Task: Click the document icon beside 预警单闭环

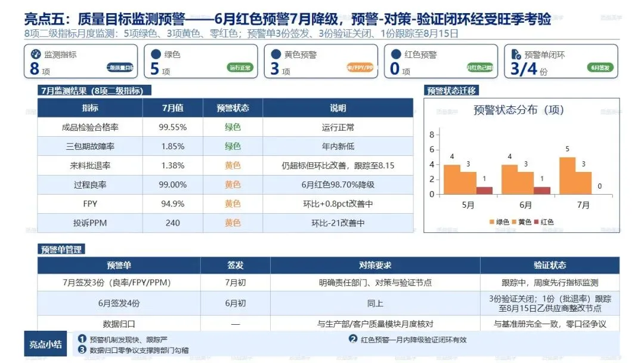Action: coord(516,54)
